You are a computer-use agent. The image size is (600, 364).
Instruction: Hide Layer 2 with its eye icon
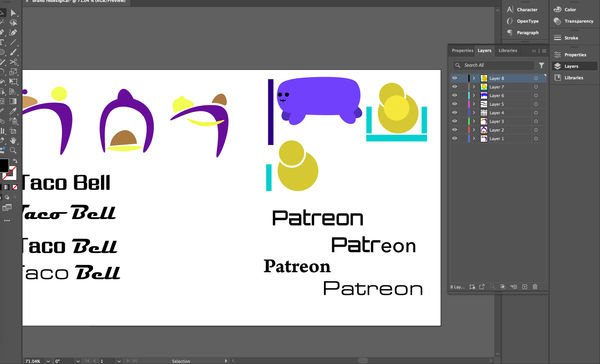tap(455, 130)
